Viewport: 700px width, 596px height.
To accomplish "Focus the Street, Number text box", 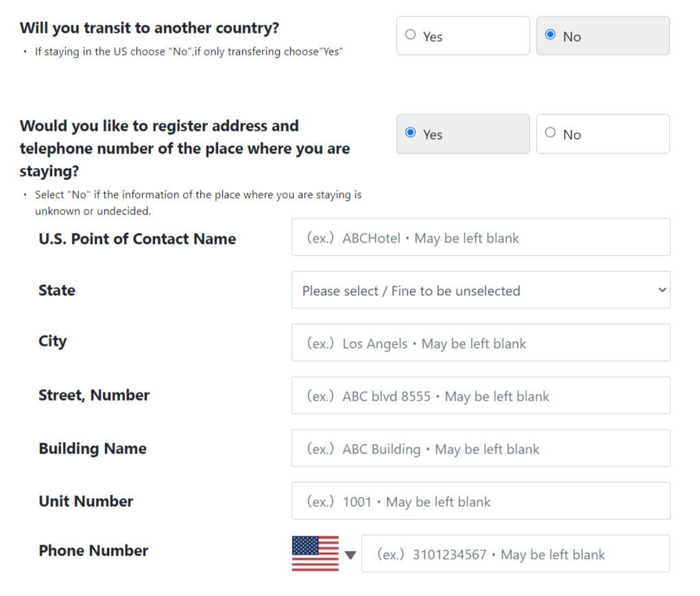I will (481, 396).
